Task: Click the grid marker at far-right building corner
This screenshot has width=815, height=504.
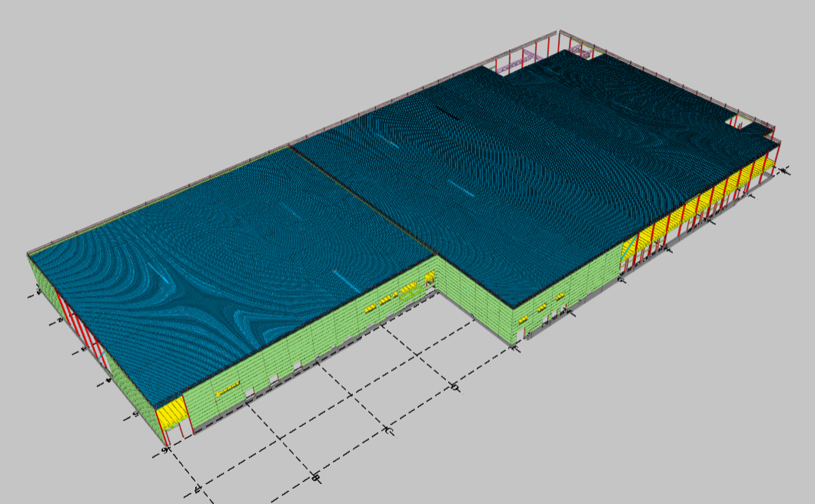Action: coord(784,171)
